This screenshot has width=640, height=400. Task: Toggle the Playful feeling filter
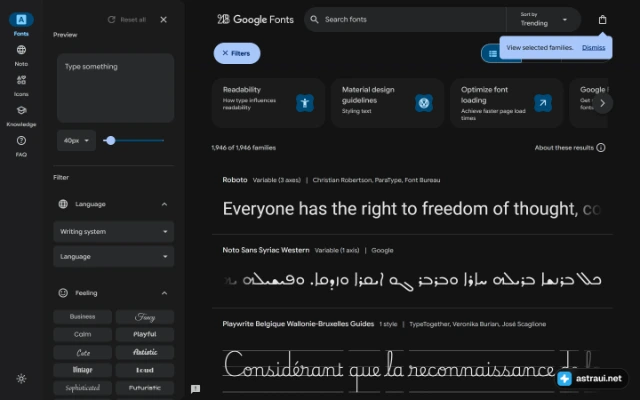coord(145,334)
